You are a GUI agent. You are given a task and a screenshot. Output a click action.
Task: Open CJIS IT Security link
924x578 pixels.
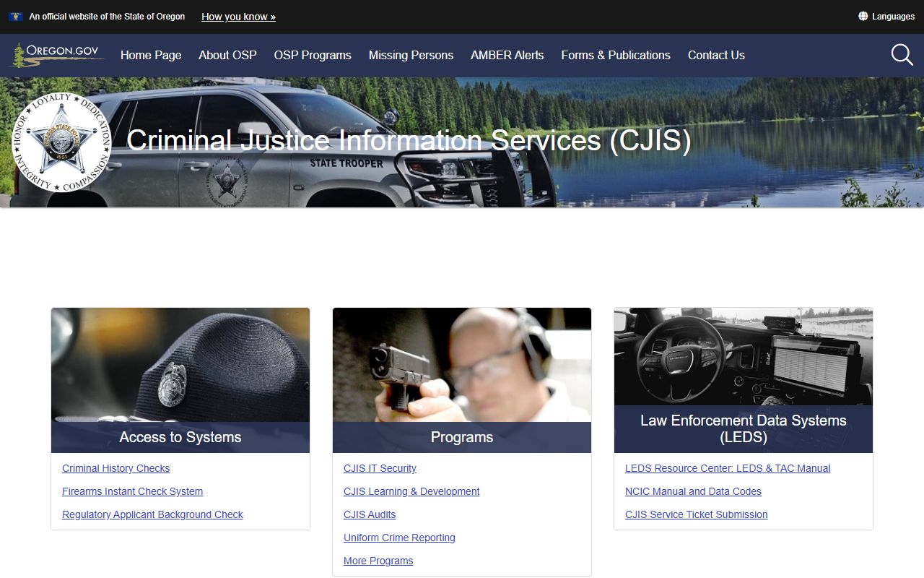point(380,468)
